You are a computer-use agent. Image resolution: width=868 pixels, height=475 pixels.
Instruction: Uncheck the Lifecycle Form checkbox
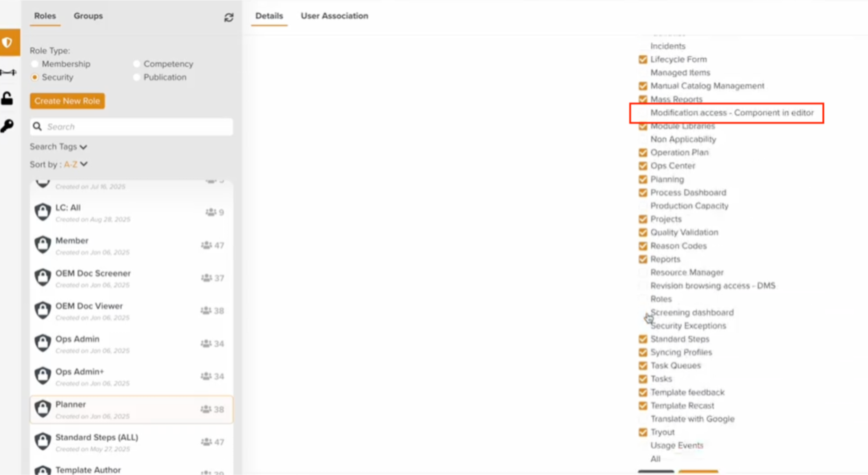click(x=643, y=59)
